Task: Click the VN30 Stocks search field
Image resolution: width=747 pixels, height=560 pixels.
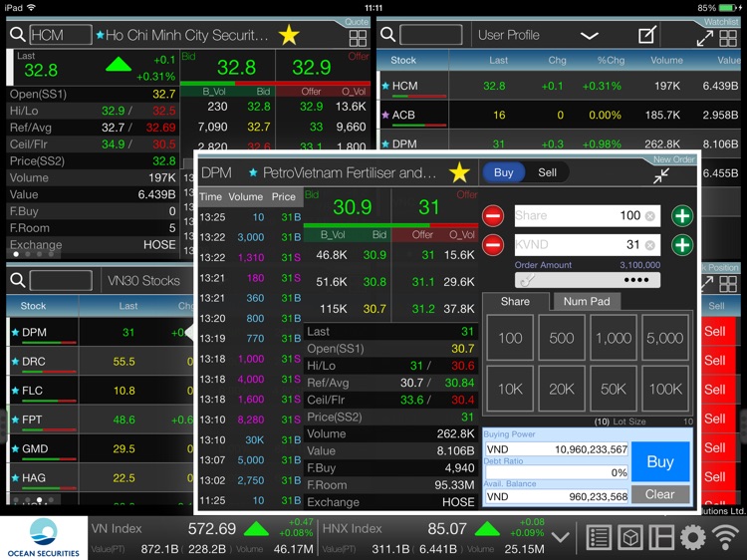Action: [x=61, y=280]
